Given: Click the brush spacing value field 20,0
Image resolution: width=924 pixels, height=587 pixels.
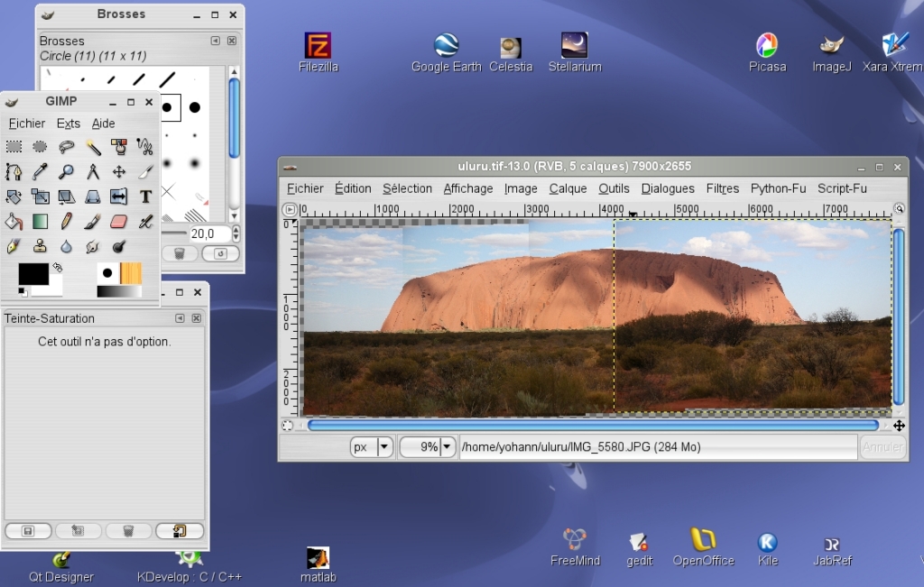Looking at the screenshot, I should click(x=209, y=234).
